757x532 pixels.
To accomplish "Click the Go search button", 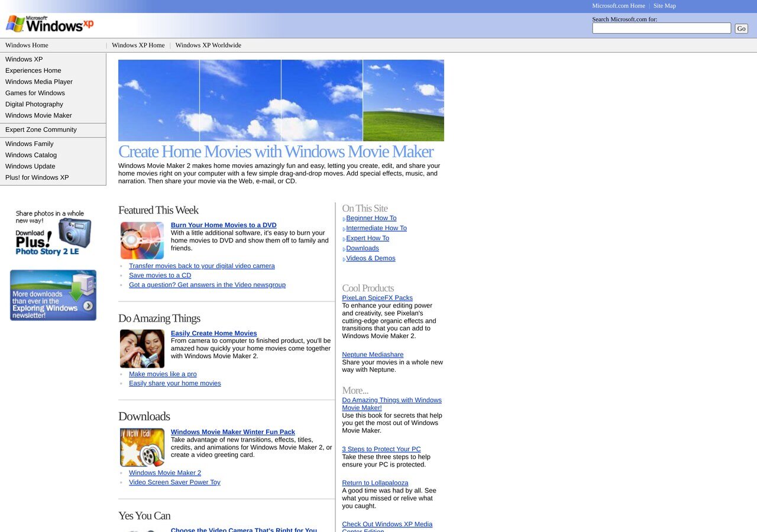I will (741, 28).
